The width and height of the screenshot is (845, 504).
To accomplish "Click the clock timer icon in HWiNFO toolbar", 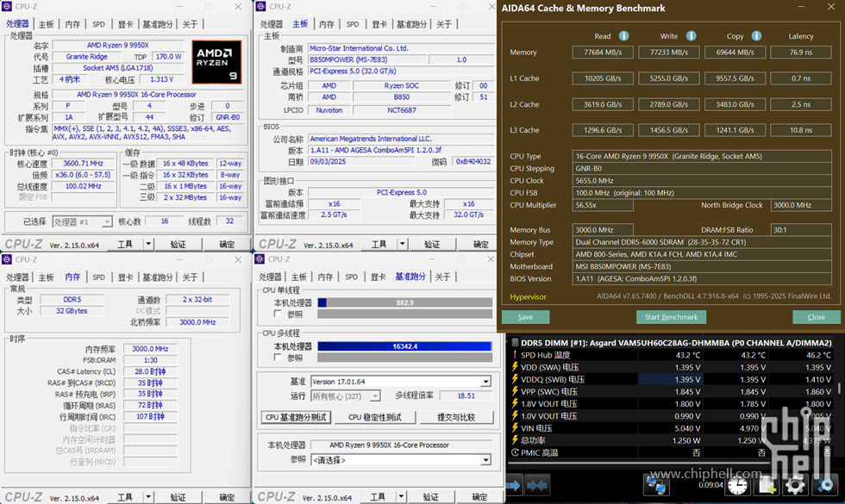I will pos(737,486).
